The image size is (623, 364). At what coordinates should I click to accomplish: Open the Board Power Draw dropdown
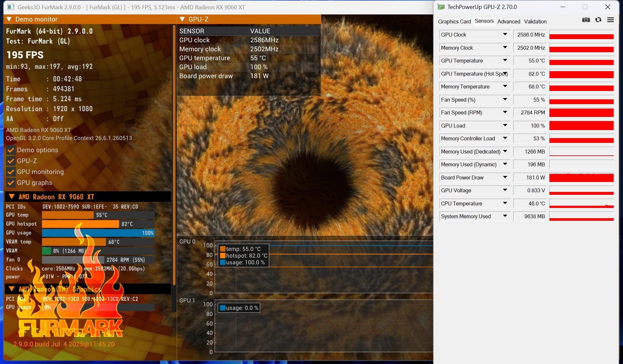tap(505, 178)
